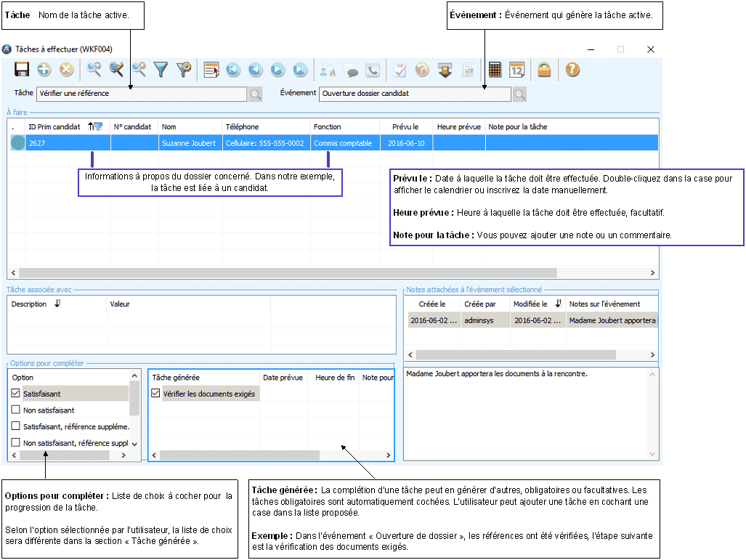Click the funnel Filter icon

(x=161, y=70)
